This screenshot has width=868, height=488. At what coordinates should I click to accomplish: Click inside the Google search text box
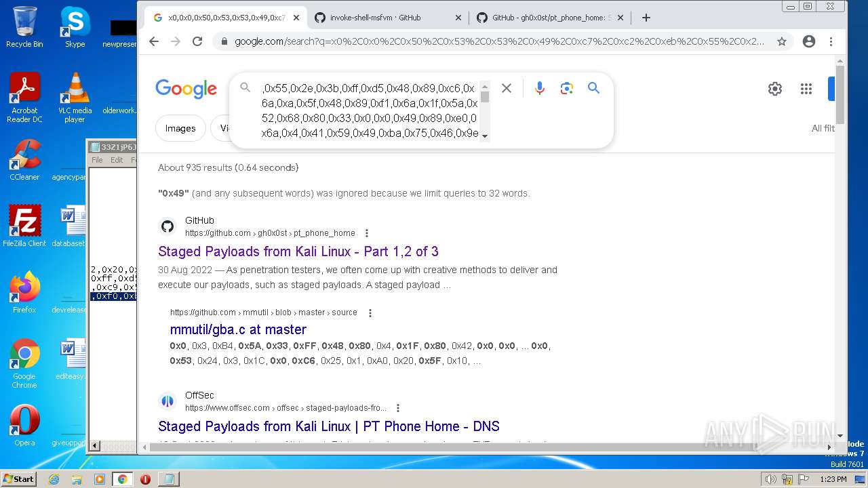click(x=370, y=110)
